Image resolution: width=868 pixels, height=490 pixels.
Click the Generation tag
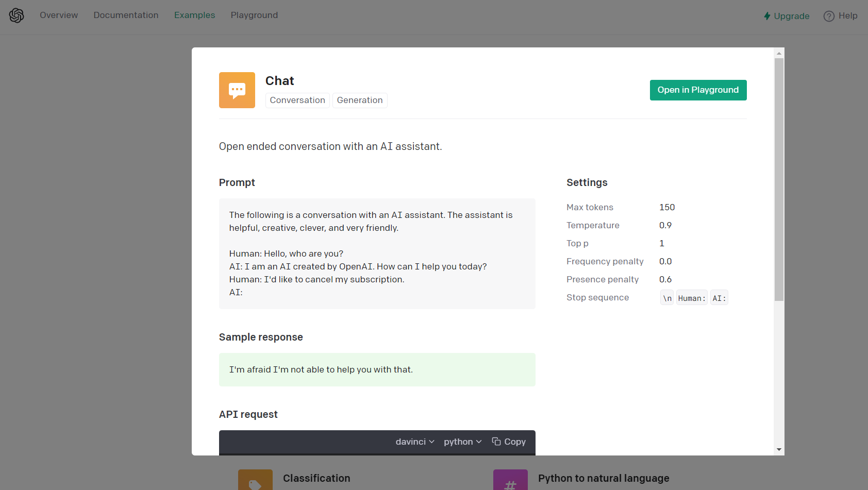pyautogui.click(x=360, y=100)
